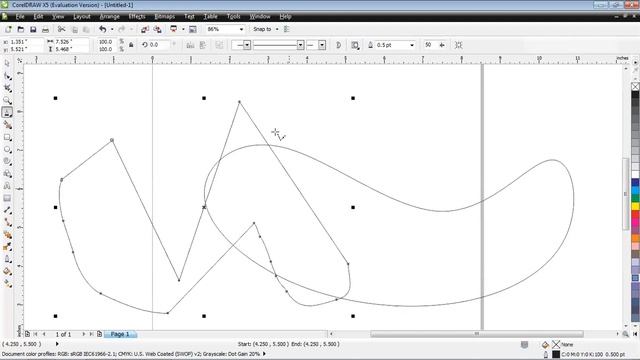
Task: Select the Interactive Fill tool
Action: [x=7, y=284]
